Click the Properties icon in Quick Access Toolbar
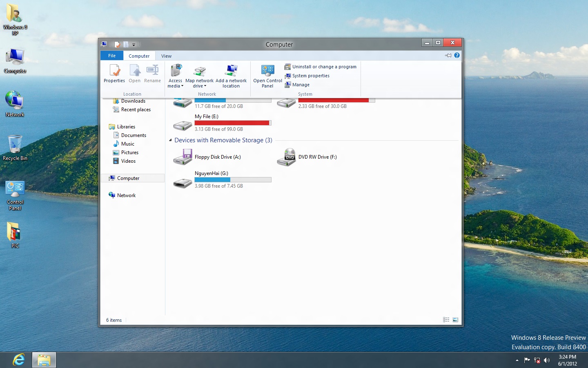 [x=117, y=45]
